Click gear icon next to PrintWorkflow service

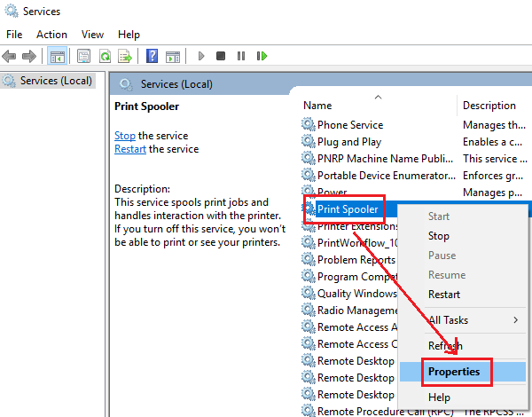point(308,242)
